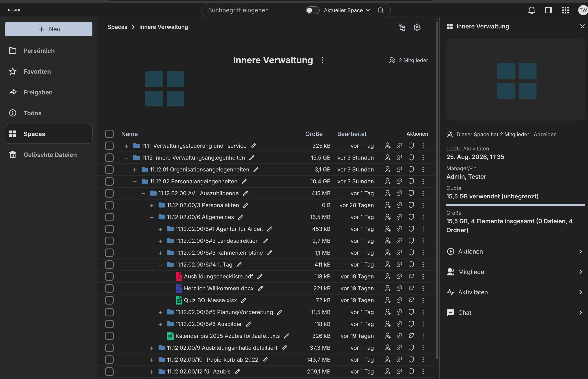
Task: Open three-dot menu for 11.12.02.00/10 _Papierkorb ab 2022
Action: point(423,359)
